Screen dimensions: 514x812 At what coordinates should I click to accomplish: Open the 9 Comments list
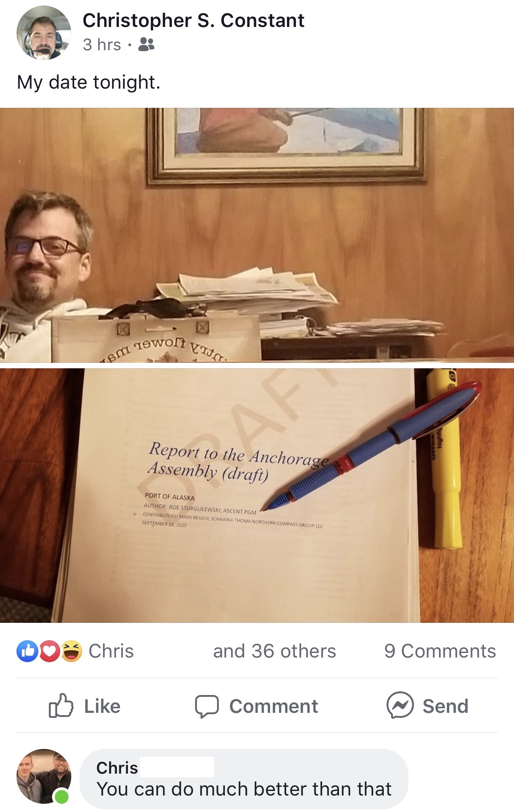pos(440,651)
